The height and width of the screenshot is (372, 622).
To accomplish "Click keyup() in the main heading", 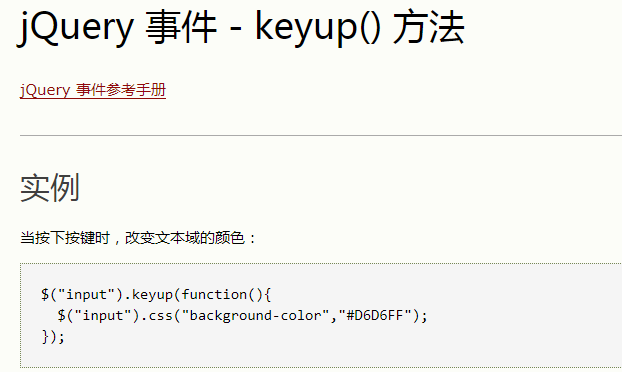I will [318, 28].
